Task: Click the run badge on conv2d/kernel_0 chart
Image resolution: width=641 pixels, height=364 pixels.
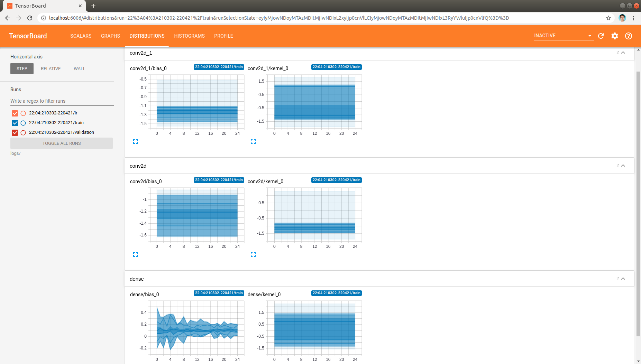Action: pos(337,180)
